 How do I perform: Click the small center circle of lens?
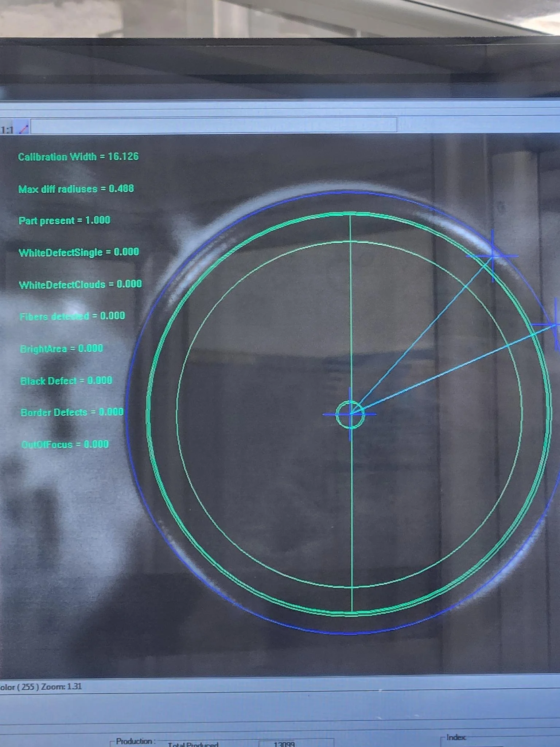[350, 414]
